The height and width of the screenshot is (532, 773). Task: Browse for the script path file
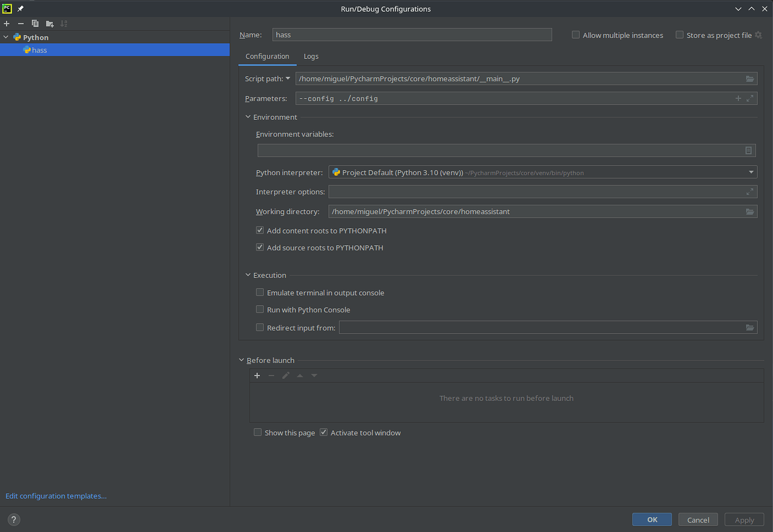pyautogui.click(x=749, y=78)
